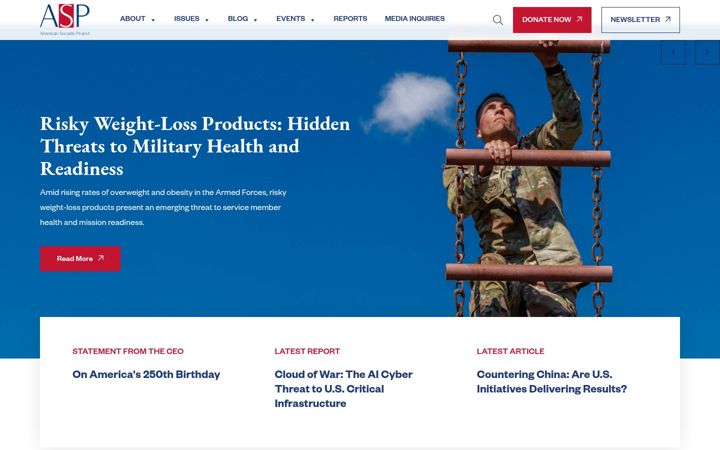Click the Latest Report label
Image resolution: width=720 pixels, height=450 pixels.
pyautogui.click(x=307, y=351)
